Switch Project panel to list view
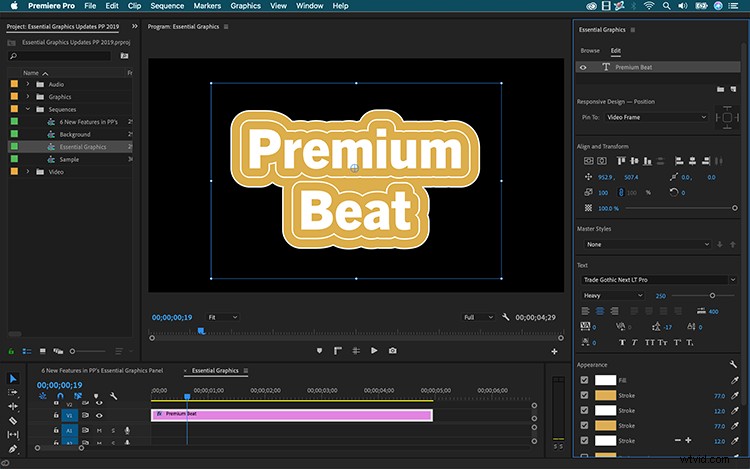 tap(27, 351)
